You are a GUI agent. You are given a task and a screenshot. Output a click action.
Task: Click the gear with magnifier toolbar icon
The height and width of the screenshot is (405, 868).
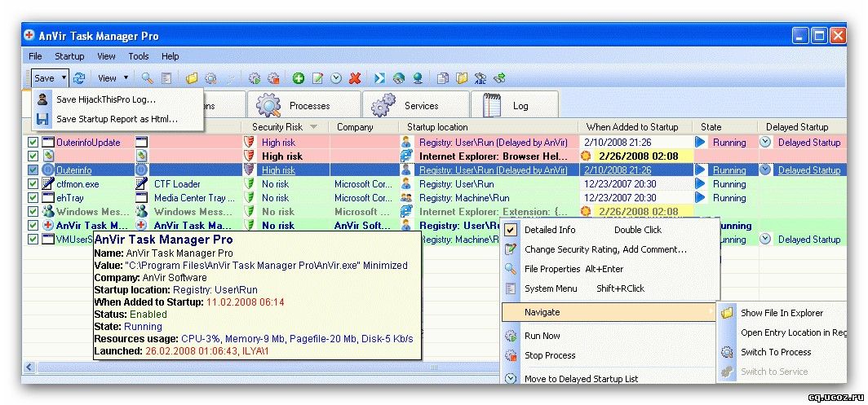210,78
